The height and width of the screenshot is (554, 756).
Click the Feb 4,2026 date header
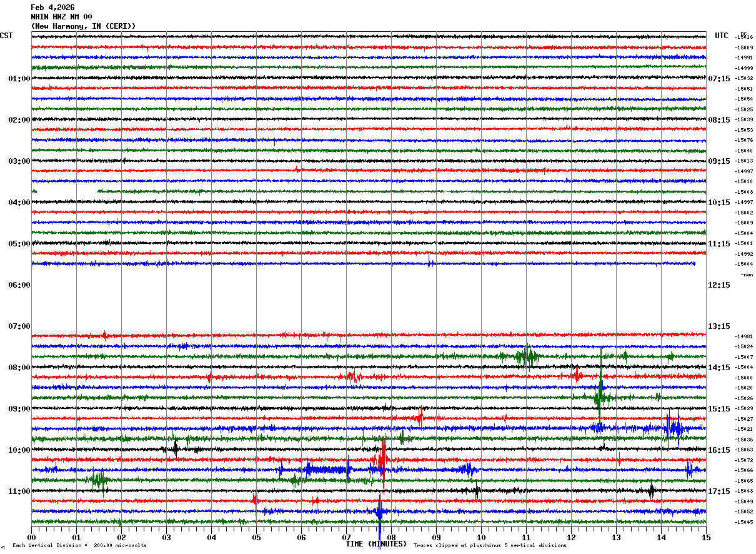(x=52, y=8)
